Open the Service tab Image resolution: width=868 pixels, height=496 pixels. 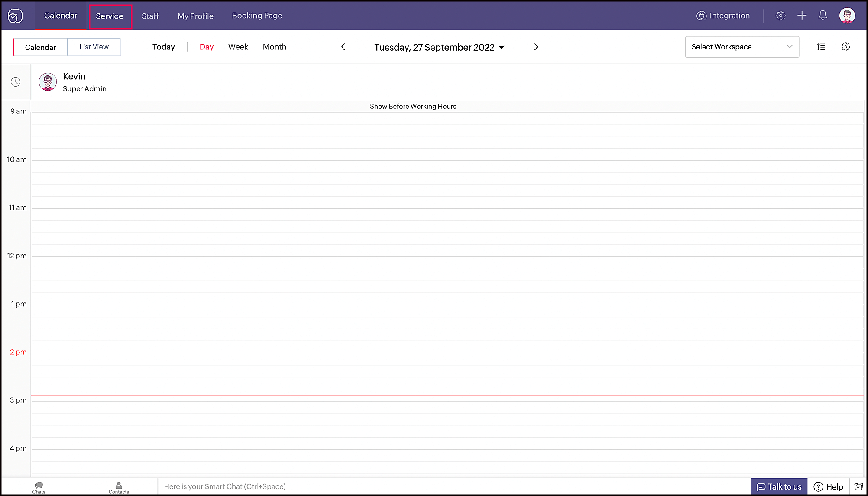pyautogui.click(x=110, y=16)
